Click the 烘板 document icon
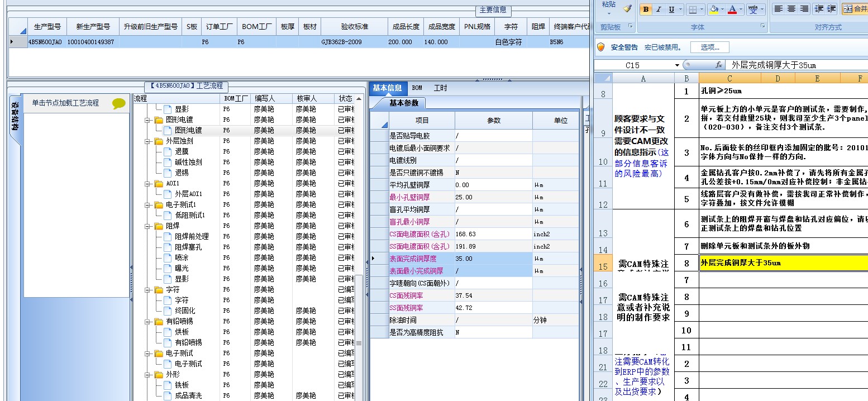This screenshot has height=401, width=868. 168,332
